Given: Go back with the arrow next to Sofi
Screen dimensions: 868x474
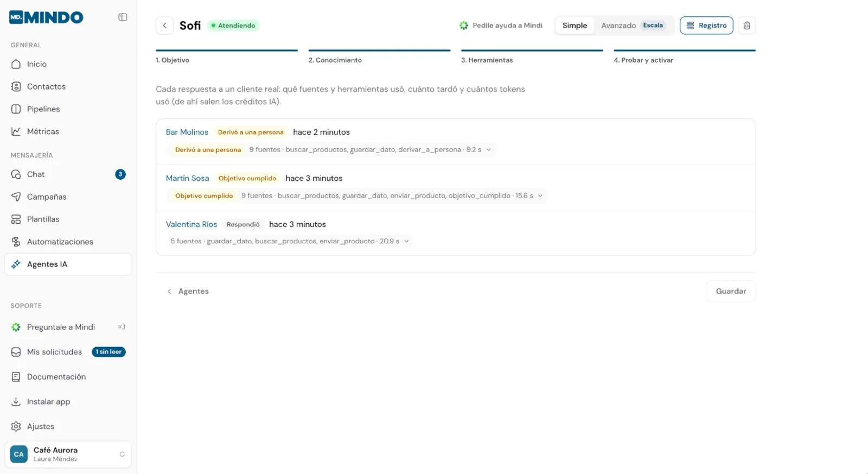Looking at the screenshot, I should 165,26.
